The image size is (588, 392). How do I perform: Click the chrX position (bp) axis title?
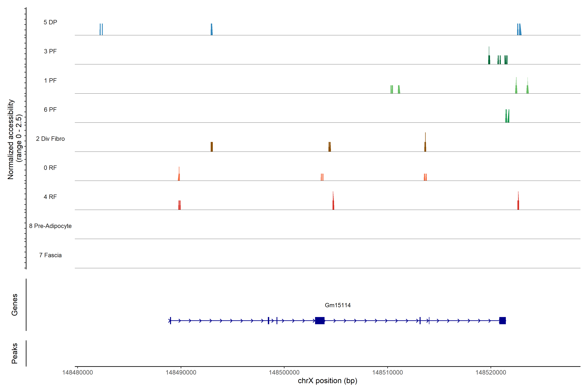[327, 381]
